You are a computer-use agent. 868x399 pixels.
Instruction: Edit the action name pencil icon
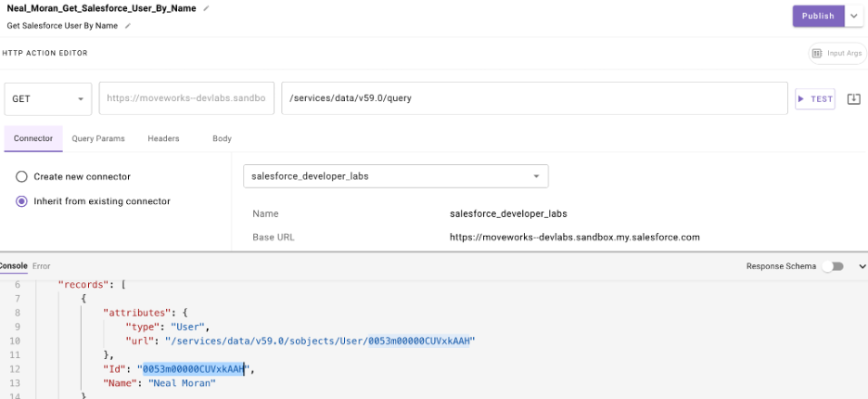(207, 9)
